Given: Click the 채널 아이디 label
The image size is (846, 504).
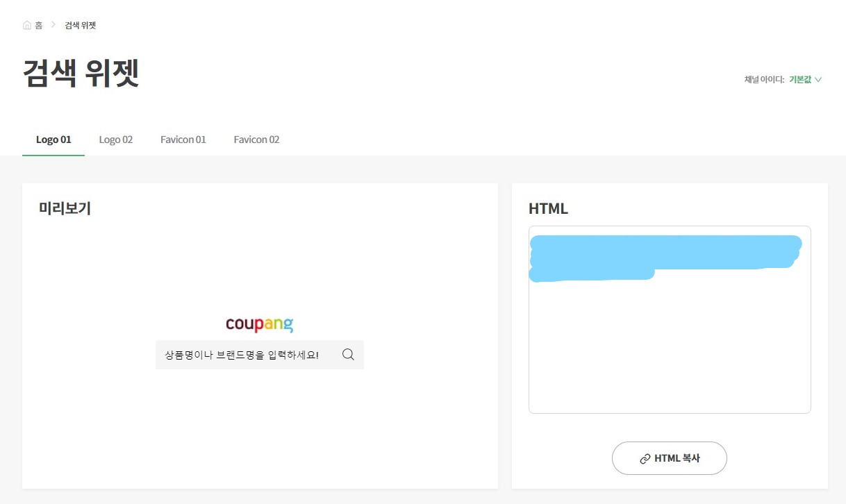Looking at the screenshot, I should click(x=764, y=79).
